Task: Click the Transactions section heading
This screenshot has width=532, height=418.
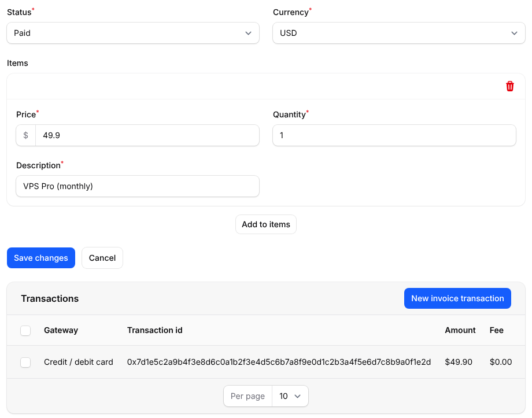Action: pyautogui.click(x=50, y=298)
